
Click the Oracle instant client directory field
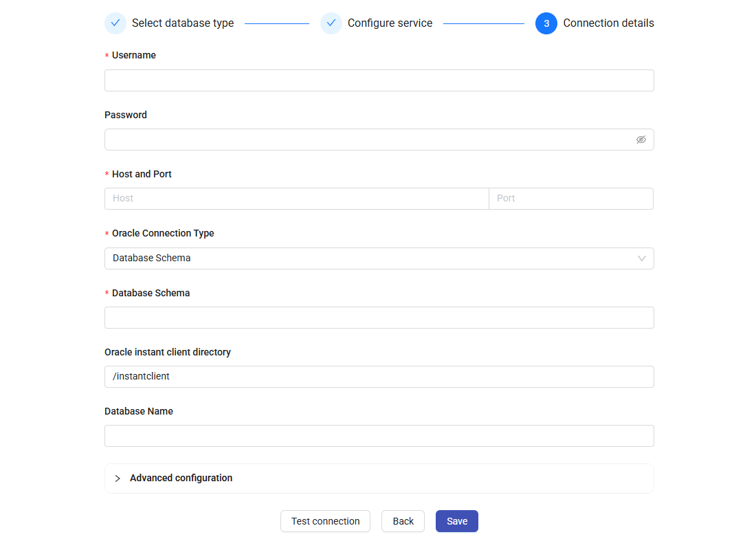pyautogui.click(x=379, y=377)
